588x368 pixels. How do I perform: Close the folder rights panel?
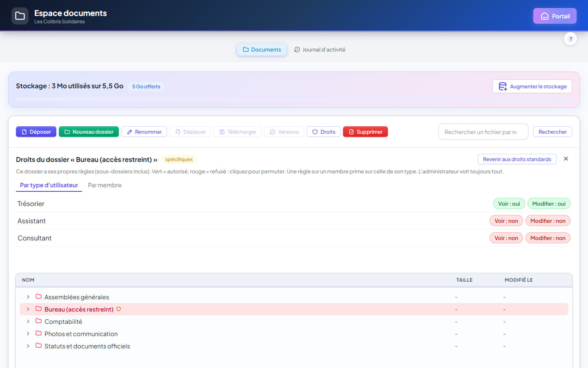pyautogui.click(x=566, y=159)
